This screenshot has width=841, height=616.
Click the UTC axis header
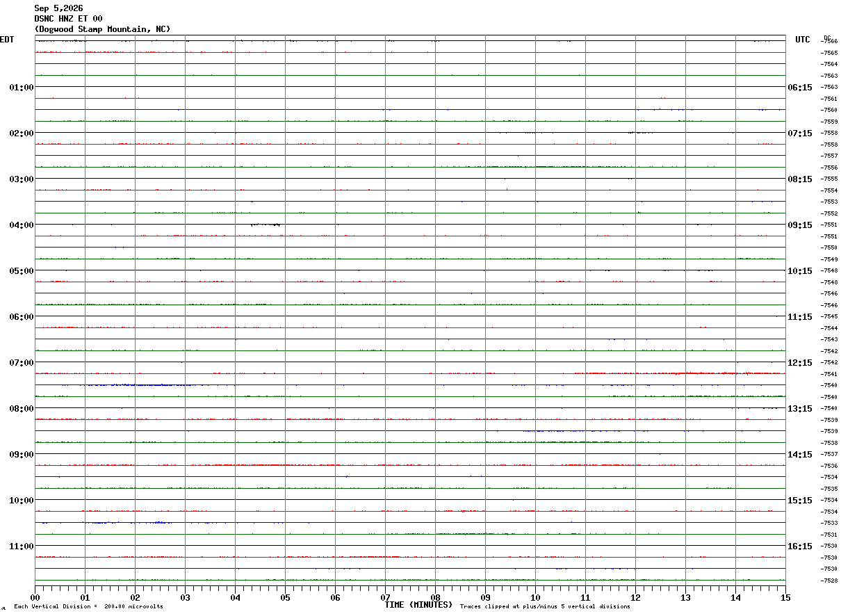click(x=803, y=40)
